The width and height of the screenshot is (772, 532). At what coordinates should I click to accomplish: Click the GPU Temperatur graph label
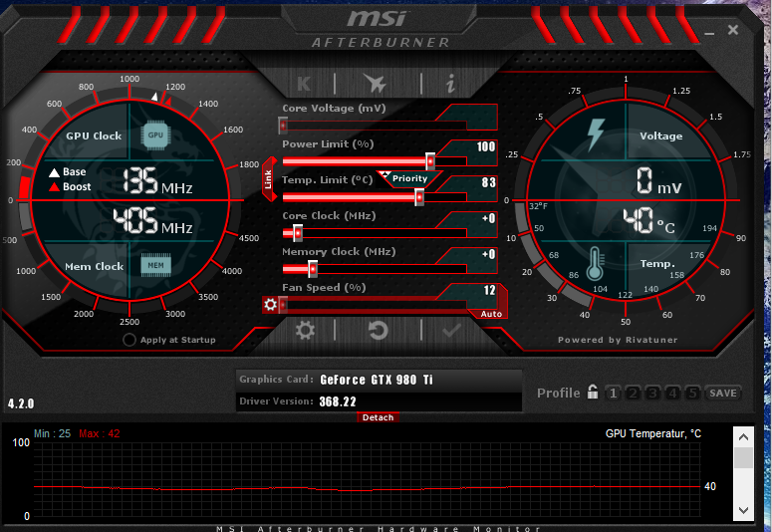652,433
